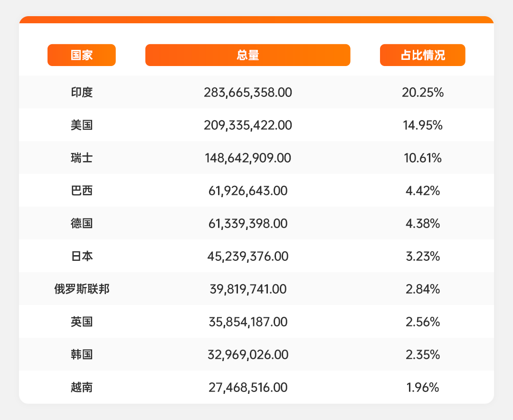Click the 总量 column header

[x=247, y=55]
